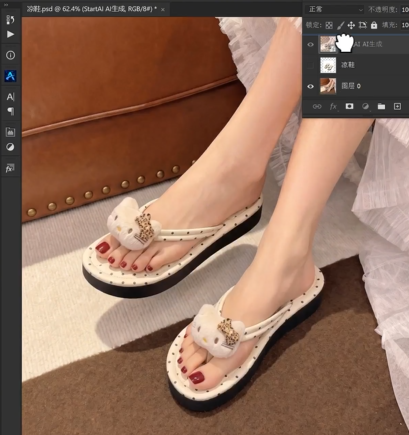Click the create new group folder icon
Viewport: 409px width, 435px height.
(x=381, y=106)
